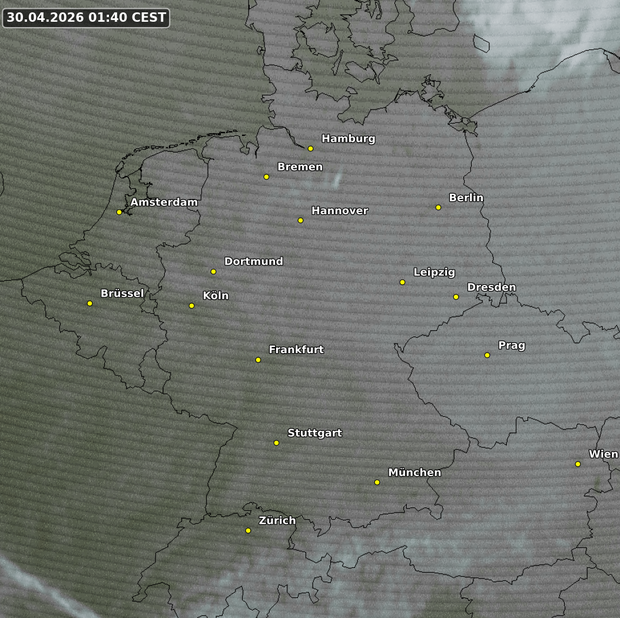Select the Leipzig city label

point(434,272)
